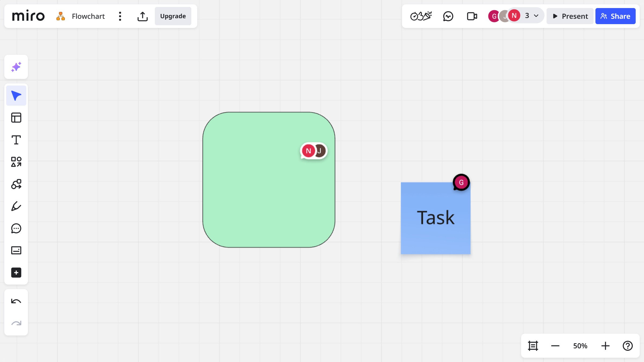Open more apps plus button
The image size is (644, 362).
tap(16, 273)
